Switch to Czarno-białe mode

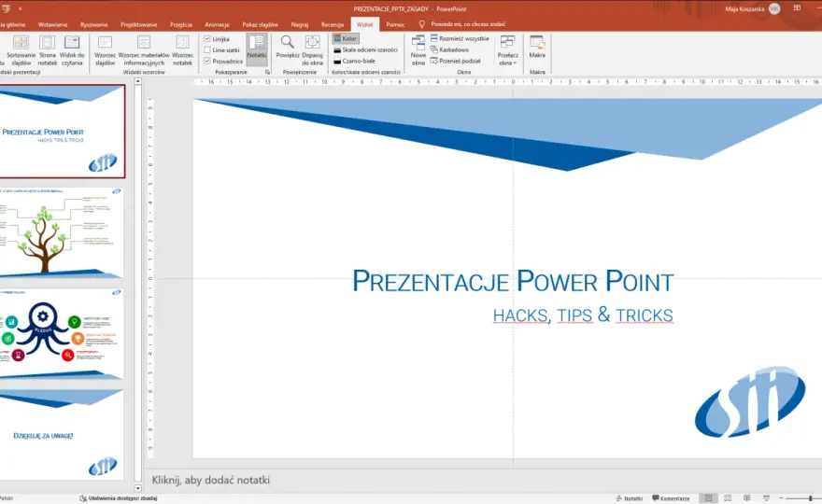click(x=355, y=61)
